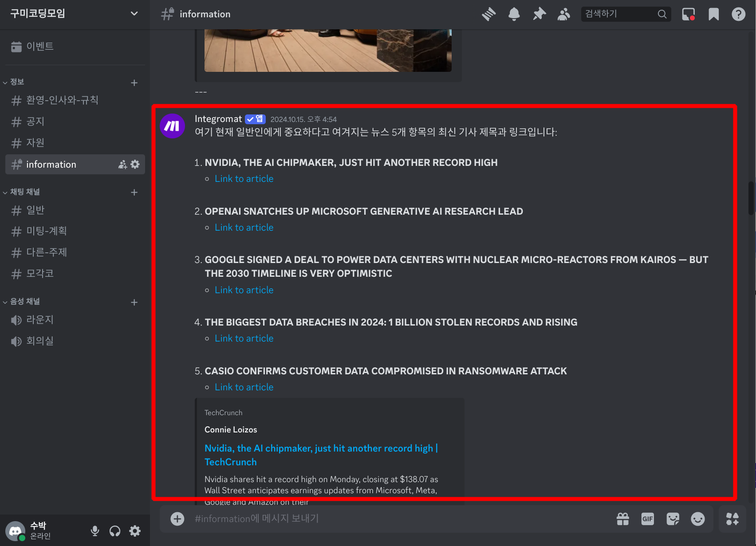This screenshot has height=546, width=756.
Task: Open the Threads icon in header
Action: pos(488,14)
